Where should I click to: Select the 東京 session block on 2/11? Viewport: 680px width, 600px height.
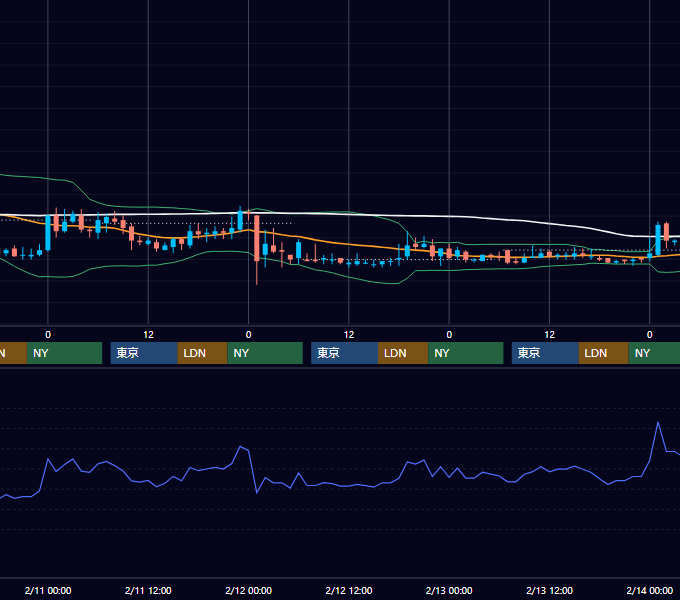(x=144, y=353)
